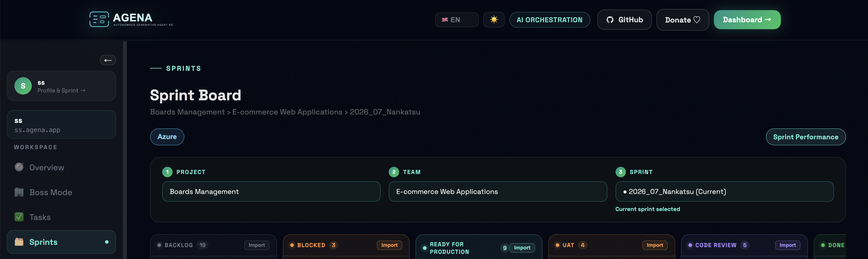This screenshot has width=868, height=259.
Task: Click the CODE REVIEW column header
Action: point(716,245)
